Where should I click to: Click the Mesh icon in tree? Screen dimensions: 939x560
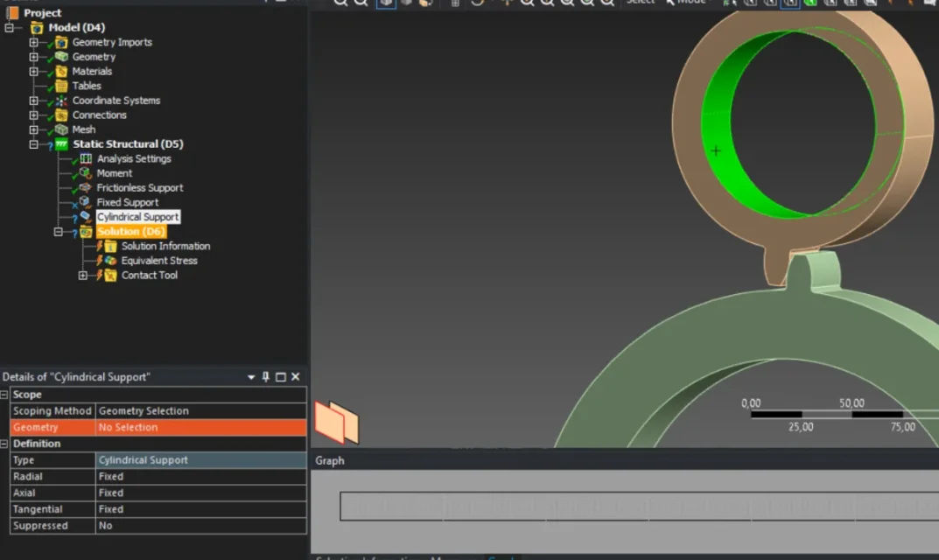point(61,129)
